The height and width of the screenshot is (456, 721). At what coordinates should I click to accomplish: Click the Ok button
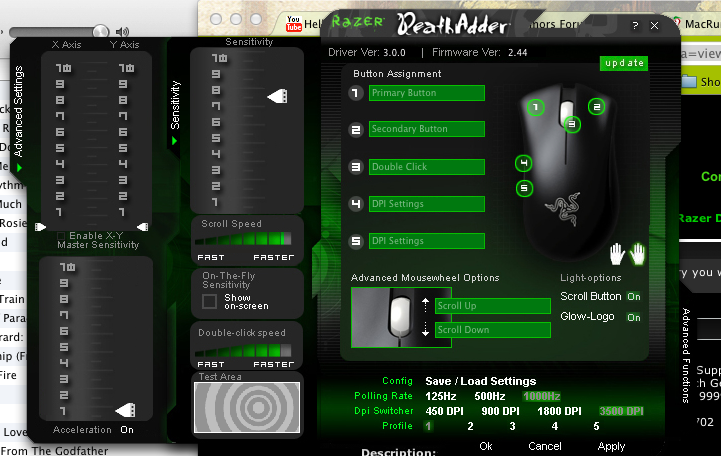pyautogui.click(x=486, y=446)
